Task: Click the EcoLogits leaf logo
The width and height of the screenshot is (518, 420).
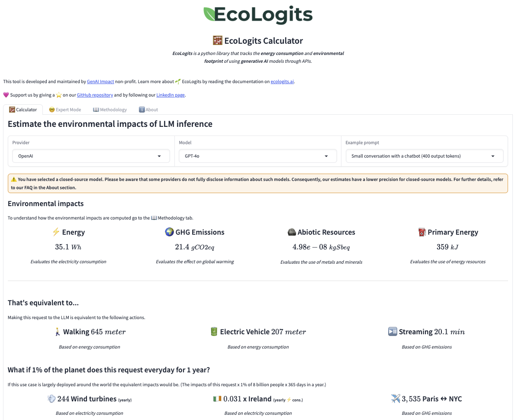Action: tap(209, 14)
